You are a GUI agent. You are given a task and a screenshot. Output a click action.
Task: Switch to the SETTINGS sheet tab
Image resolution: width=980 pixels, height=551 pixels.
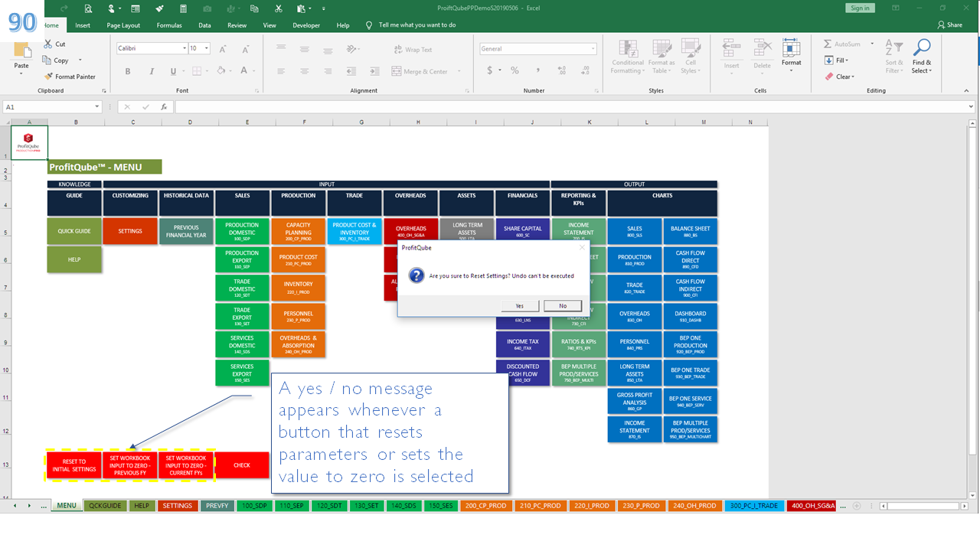tap(178, 506)
